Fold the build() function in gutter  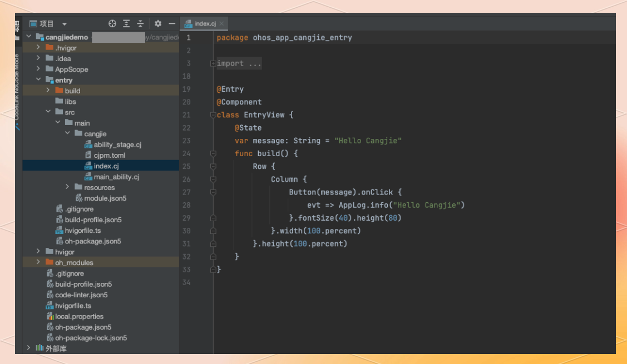tap(213, 154)
